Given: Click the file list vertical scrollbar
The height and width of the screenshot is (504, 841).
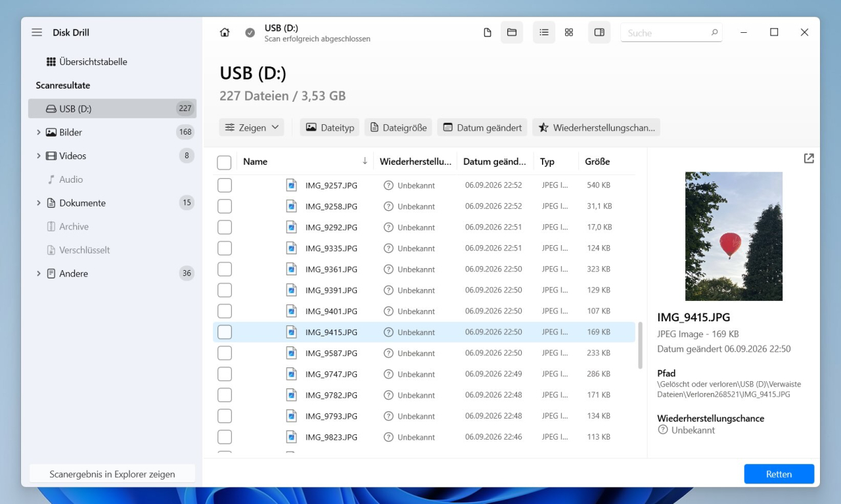Looking at the screenshot, I should (641, 345).
